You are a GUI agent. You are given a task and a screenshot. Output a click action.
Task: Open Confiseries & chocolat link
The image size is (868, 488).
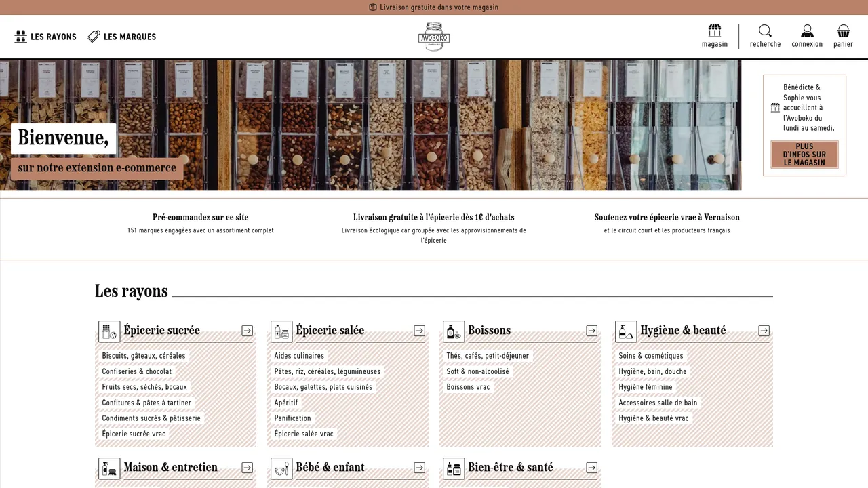click(137, 371)
